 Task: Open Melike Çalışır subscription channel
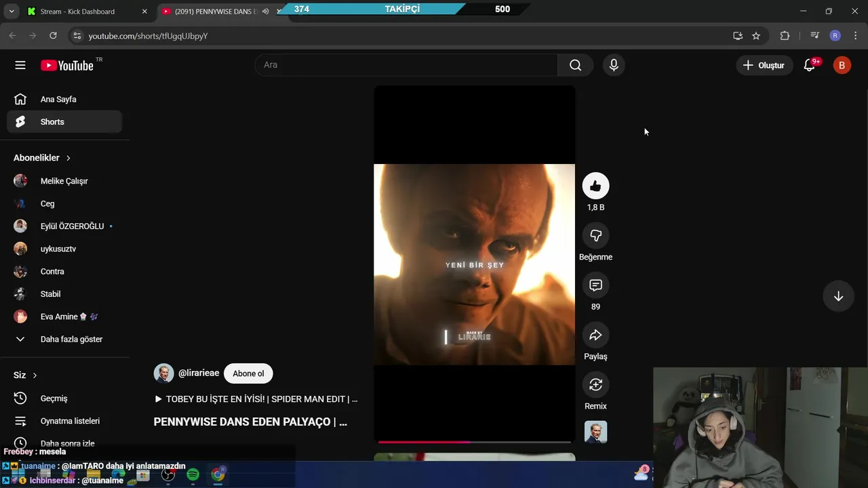point(64,181)
